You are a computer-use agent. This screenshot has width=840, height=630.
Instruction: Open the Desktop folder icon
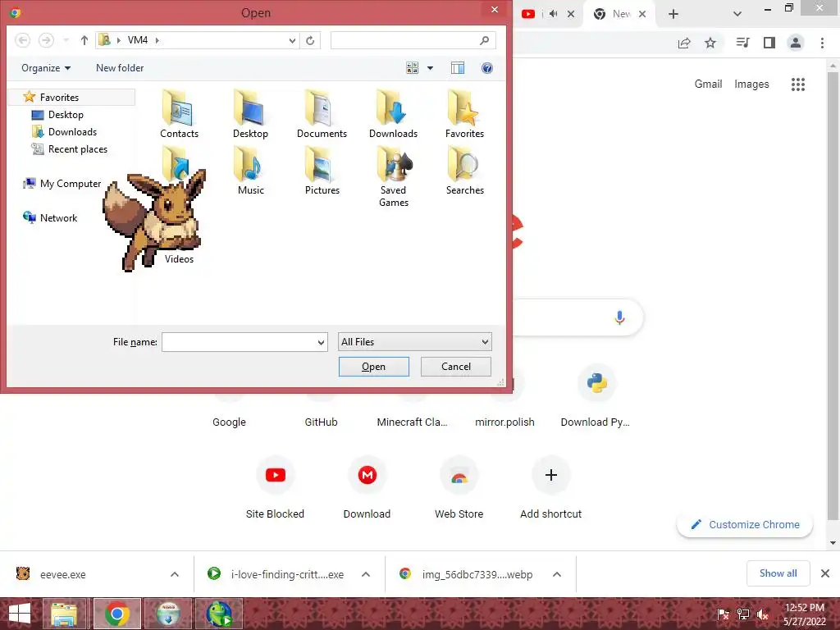point(250,115)
